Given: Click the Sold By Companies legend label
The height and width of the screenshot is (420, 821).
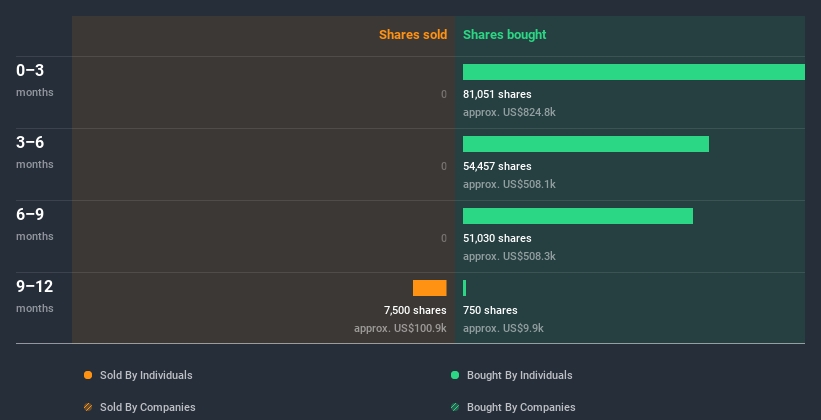Looking at the screenshot, I should point(148,407).
